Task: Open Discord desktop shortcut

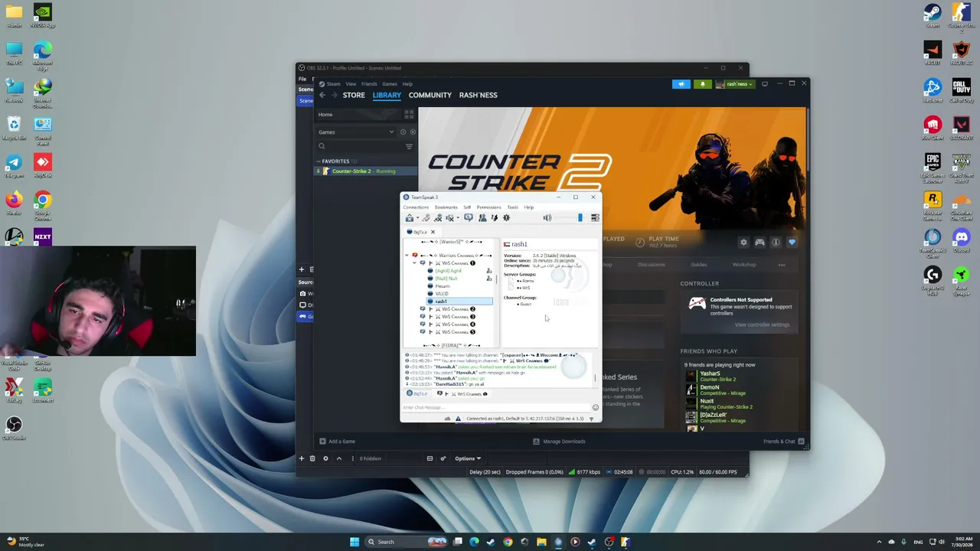Action: coord(961,240)
